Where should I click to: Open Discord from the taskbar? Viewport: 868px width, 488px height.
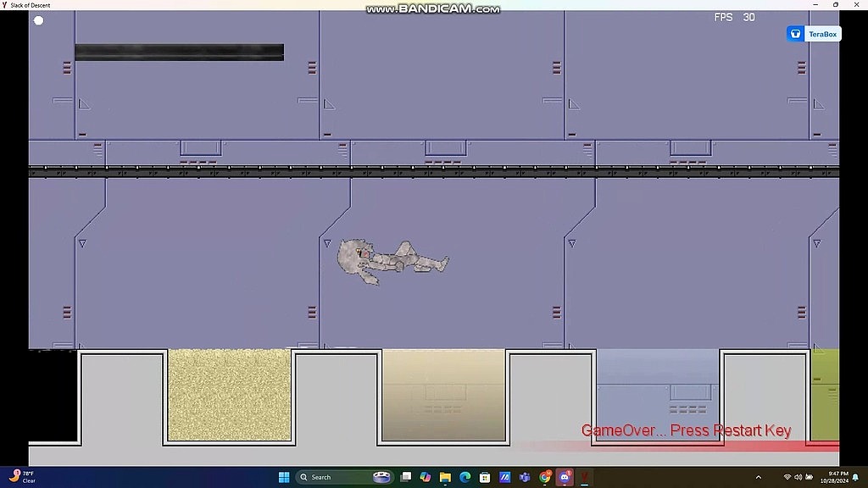pyautogui.click(x=565, y=477)
